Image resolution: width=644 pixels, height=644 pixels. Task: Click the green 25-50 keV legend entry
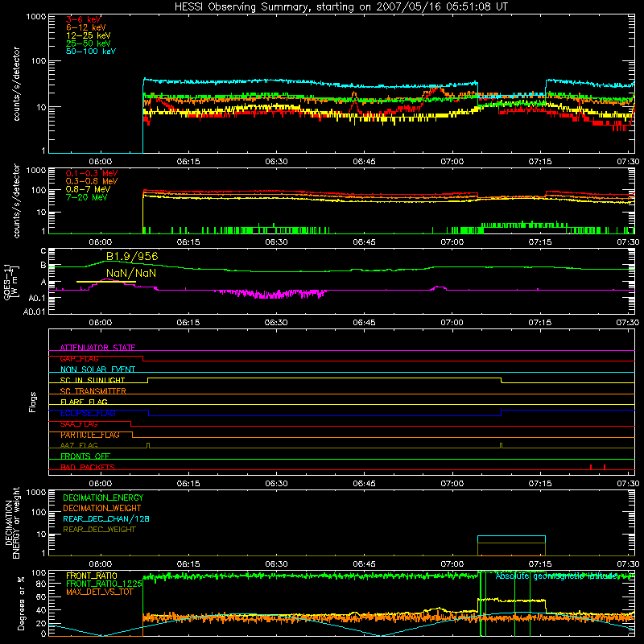(89, 43)
